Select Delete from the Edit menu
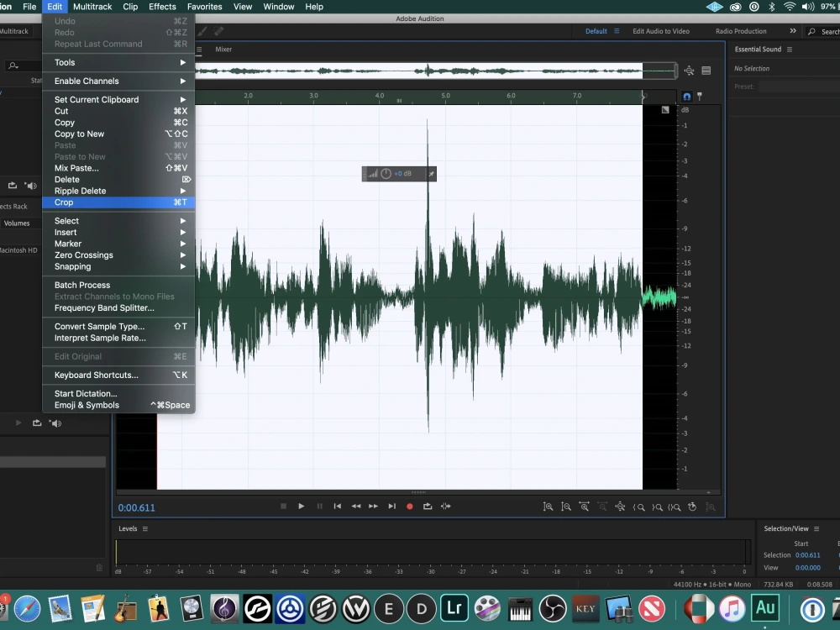The height and width of the screenshot is (630, 840). tap(118, 180)
